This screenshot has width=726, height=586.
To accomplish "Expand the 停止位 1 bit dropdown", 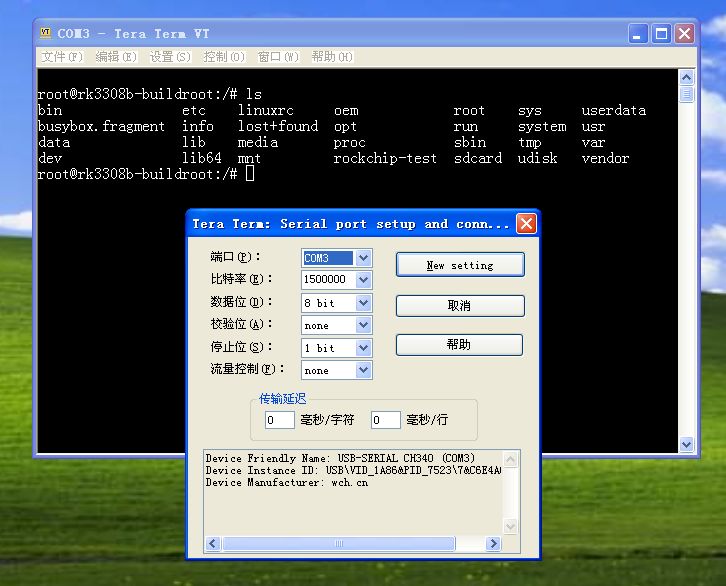I will pos(363,348).
